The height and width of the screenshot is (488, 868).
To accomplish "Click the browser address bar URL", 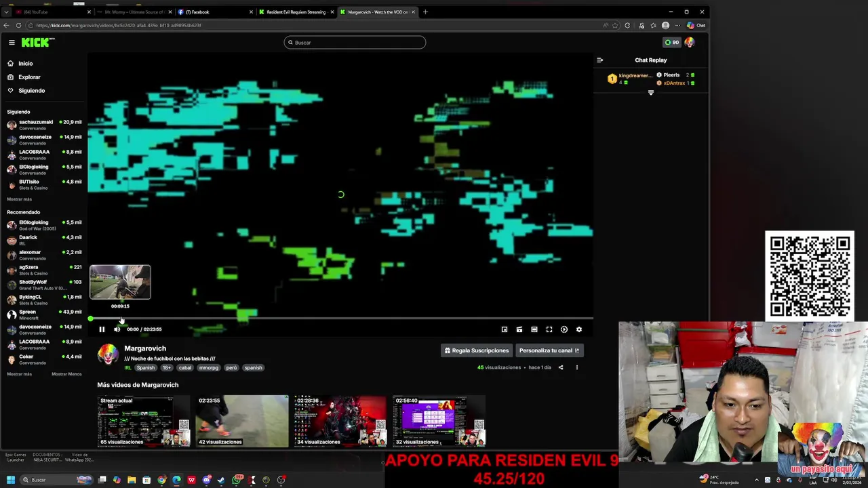I will 119,25.
